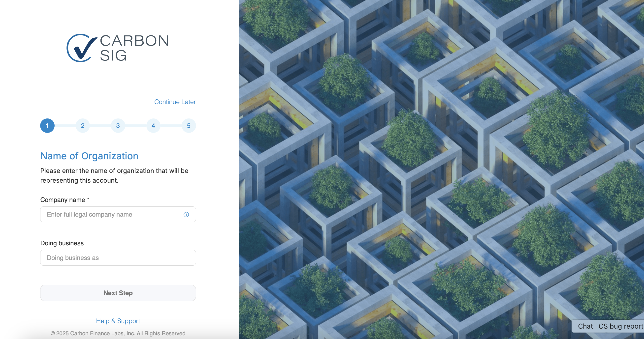Focus the Company name input field
Screen dimensions: 644x339
[x=118, y=214]
